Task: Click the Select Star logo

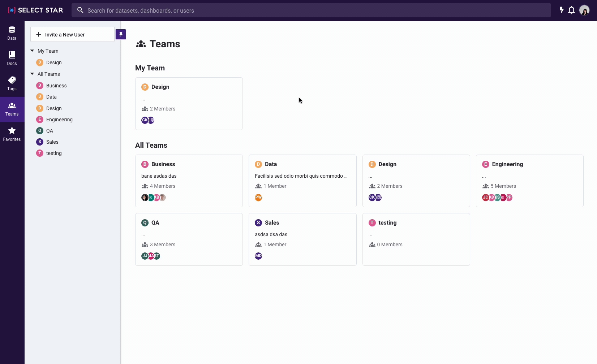Action: pos(35,10)
